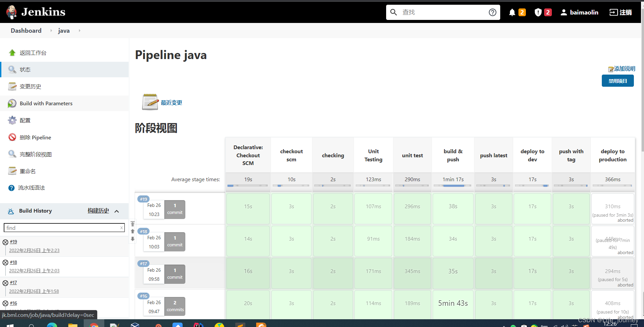Collapse Build History chevron
644x327 pixels.
117,211
